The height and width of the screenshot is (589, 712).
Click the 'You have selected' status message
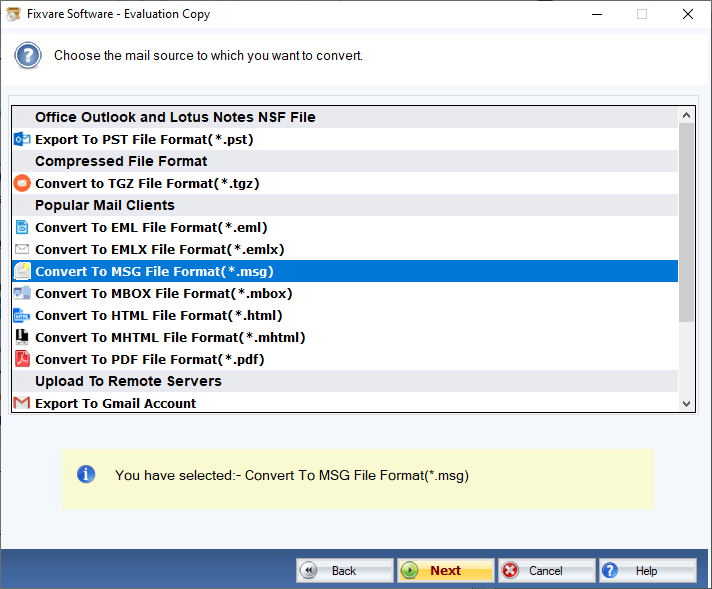[292, 475]
